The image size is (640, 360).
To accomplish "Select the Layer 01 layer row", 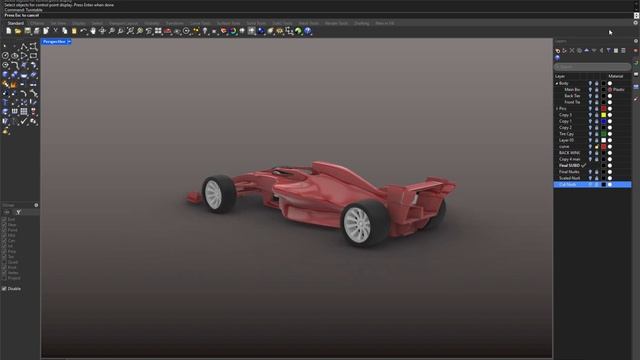I will 592,140.
